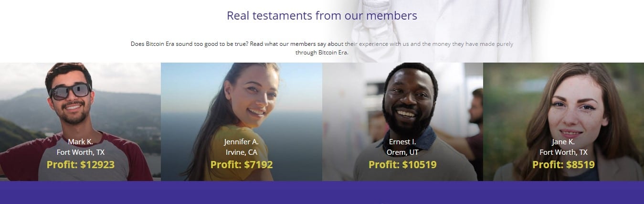Click the purple band below the testimonials

(322, 193)
